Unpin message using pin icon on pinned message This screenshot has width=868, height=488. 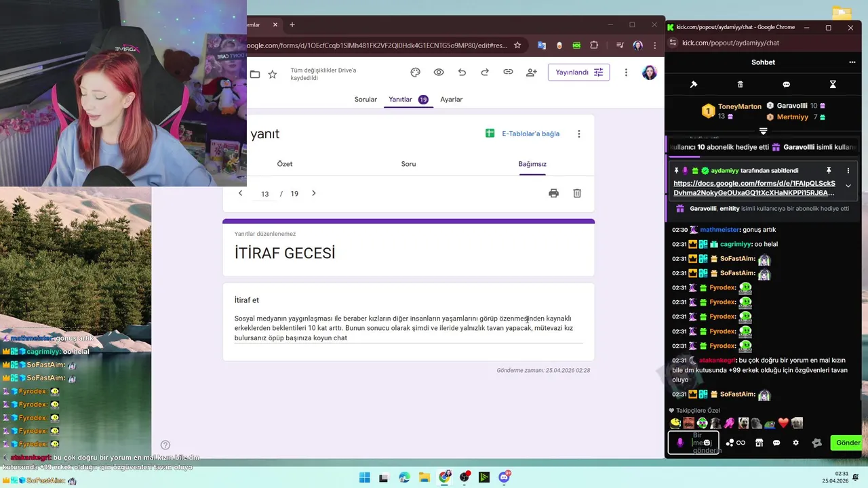828,171
